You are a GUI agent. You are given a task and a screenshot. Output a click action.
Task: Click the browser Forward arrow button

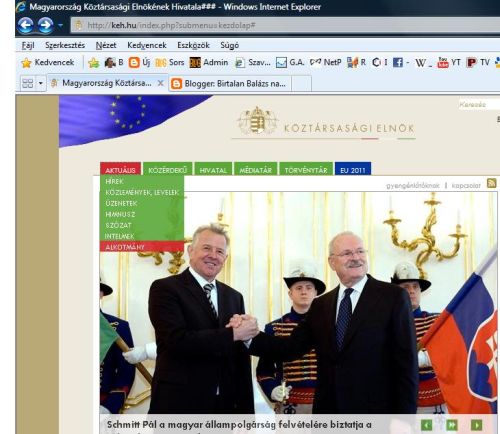coord(45,25)
